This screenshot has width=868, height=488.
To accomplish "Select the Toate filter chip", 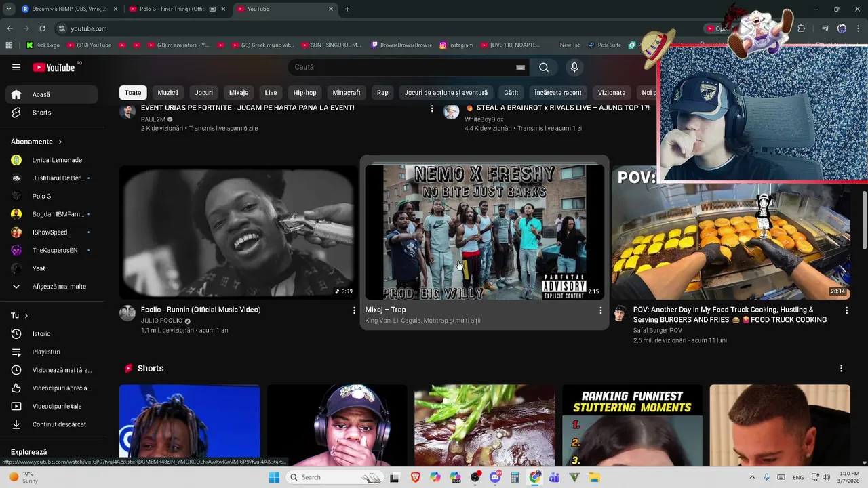I will click(x=133, y=93).
